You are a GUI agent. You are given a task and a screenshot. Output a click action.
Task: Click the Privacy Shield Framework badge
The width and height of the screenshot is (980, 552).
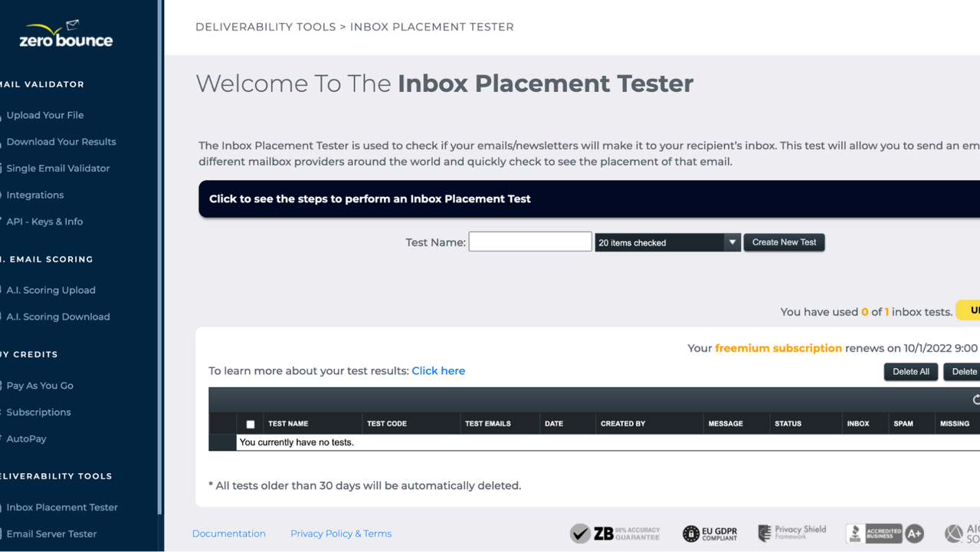(x=792, y=532)
